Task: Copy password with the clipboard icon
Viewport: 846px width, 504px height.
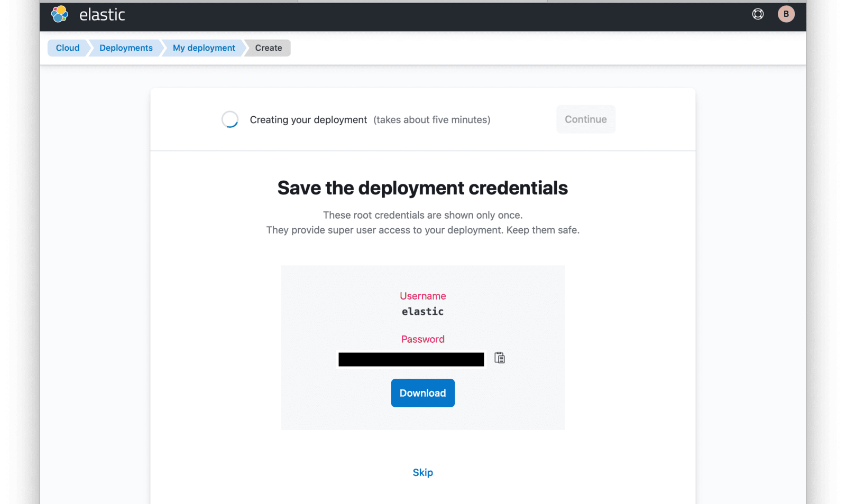Action: pos(499,358)
